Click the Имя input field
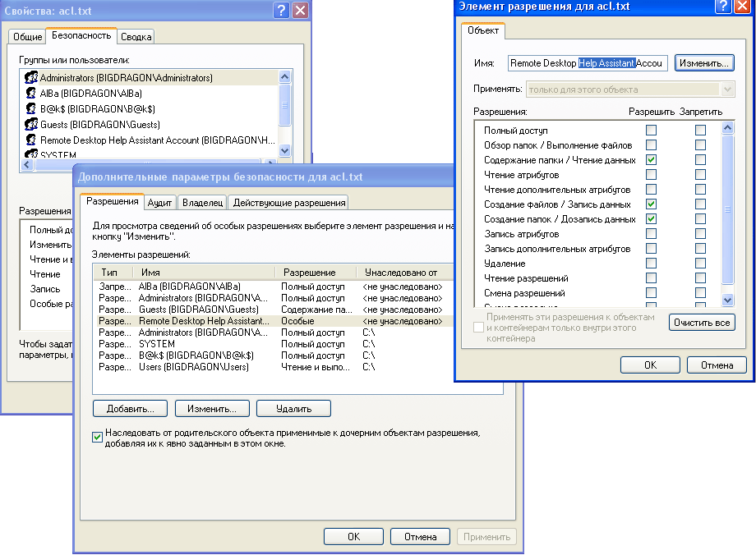The image size is (756, 555). click(588, 63)
